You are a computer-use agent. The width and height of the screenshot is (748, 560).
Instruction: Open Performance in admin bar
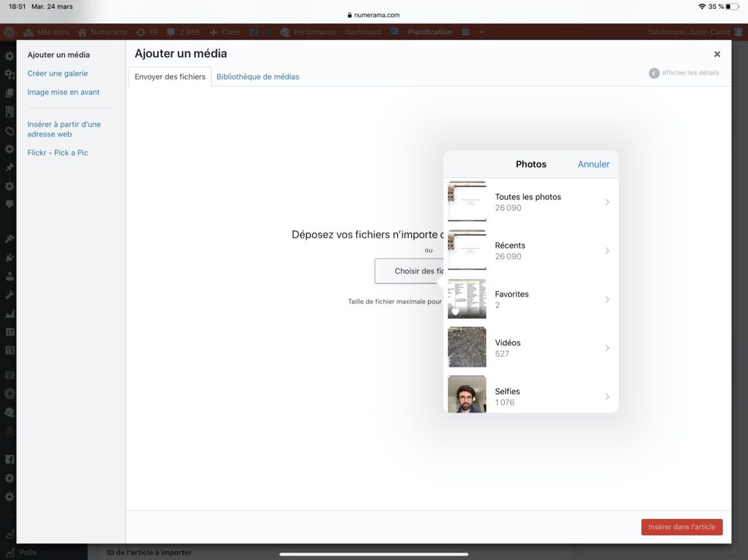point(308,32)
